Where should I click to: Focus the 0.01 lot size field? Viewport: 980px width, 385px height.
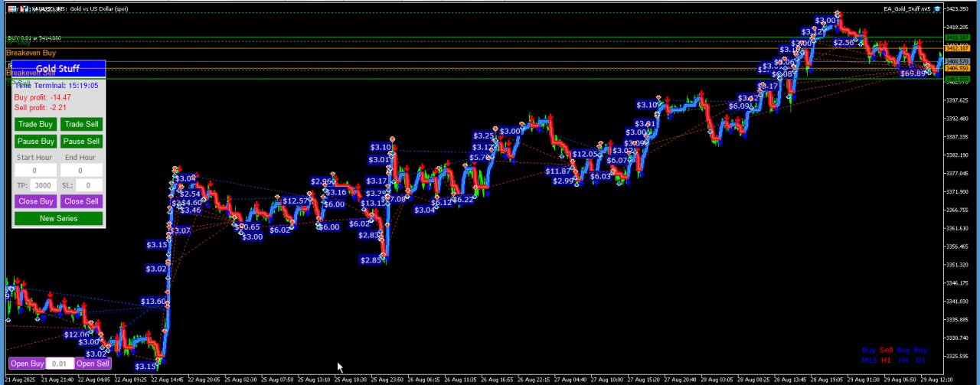click(60, 364)
